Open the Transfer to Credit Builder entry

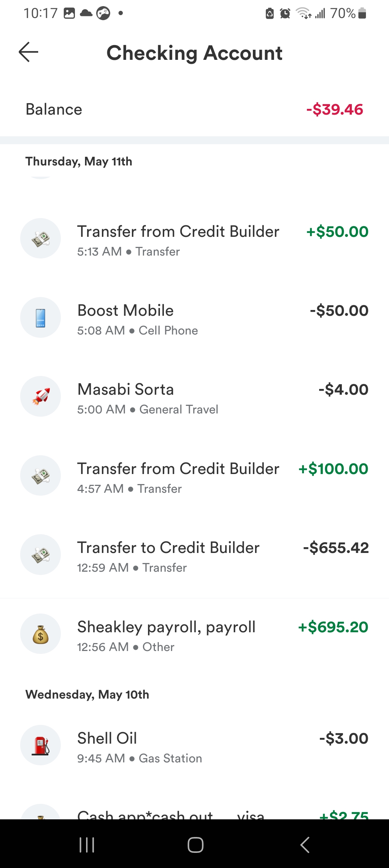pos(168,548)
